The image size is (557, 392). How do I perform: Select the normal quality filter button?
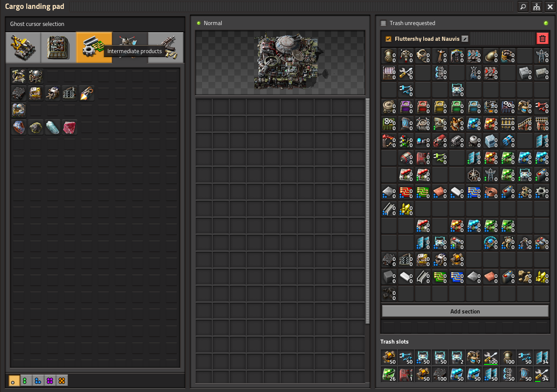(x=14, y=381)
